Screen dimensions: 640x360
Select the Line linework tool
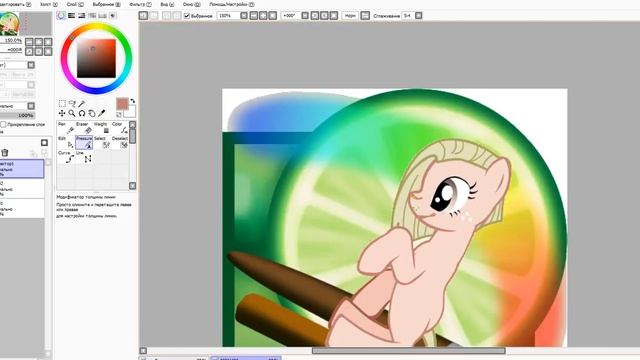[84, 157]
